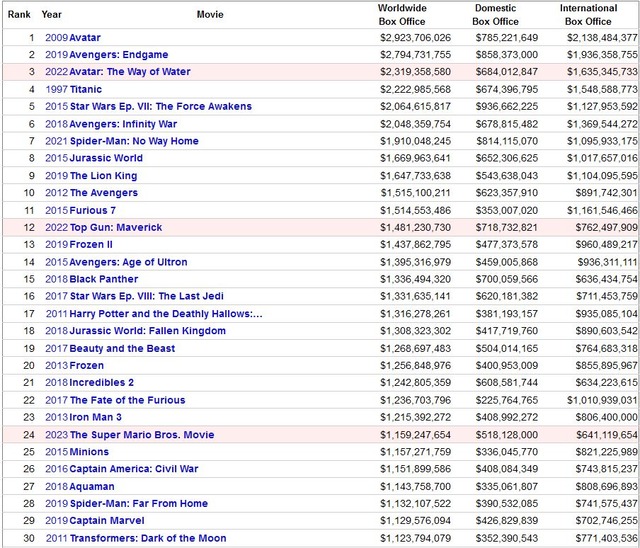
Task: Open the 2023 year link for Super Mario
Action: pyautogui.click(x=56, y=435)
